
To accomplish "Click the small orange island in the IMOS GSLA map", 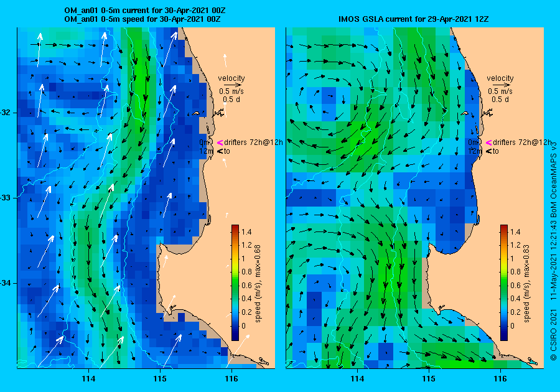I will coord(465,113).
